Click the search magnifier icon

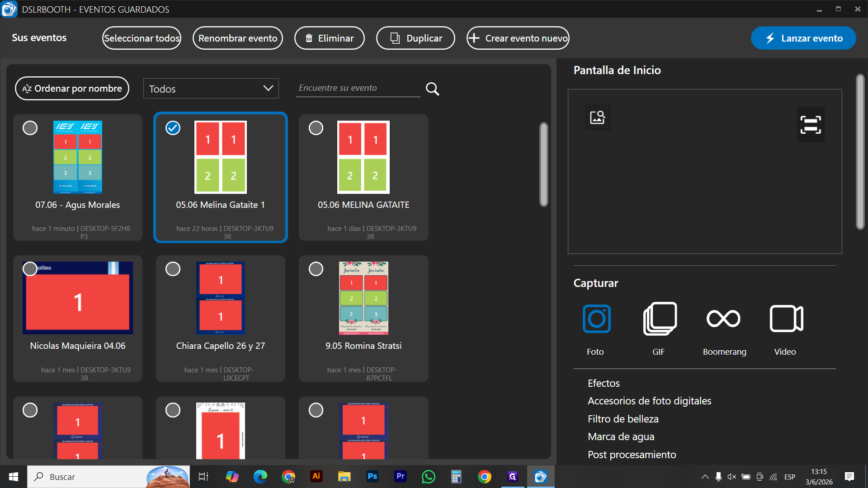click(x=433, y=89)
